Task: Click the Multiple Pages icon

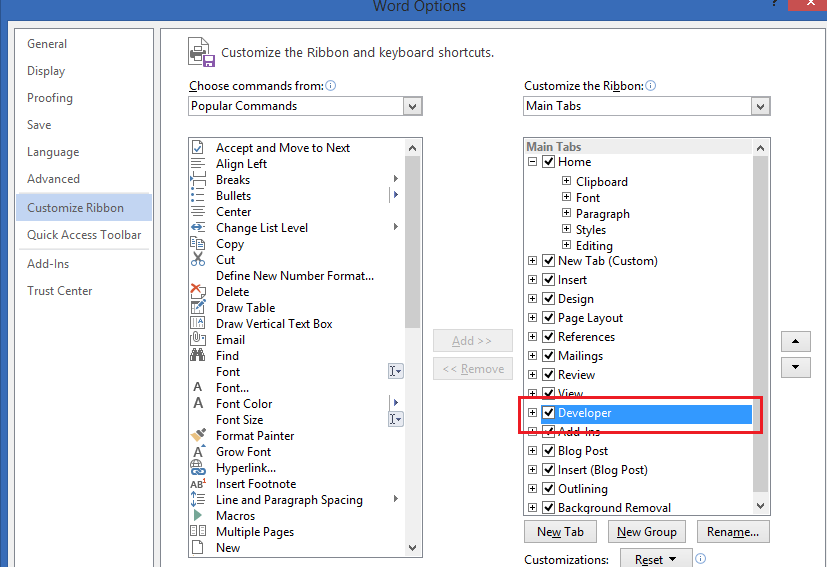Action: pos(198,532)
